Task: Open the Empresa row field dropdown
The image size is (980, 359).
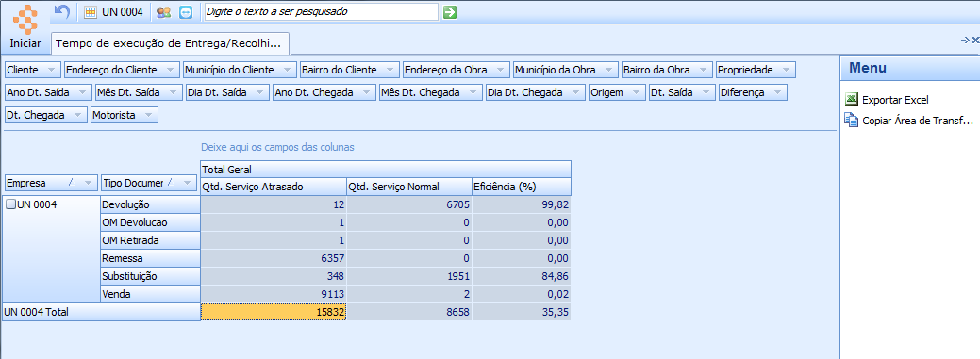Action: [88, 183]
